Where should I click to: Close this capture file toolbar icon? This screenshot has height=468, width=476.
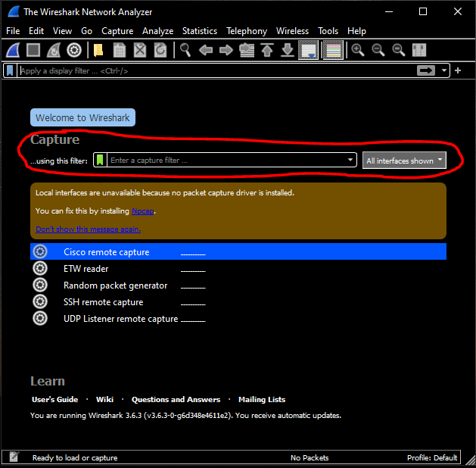(140, 50)
